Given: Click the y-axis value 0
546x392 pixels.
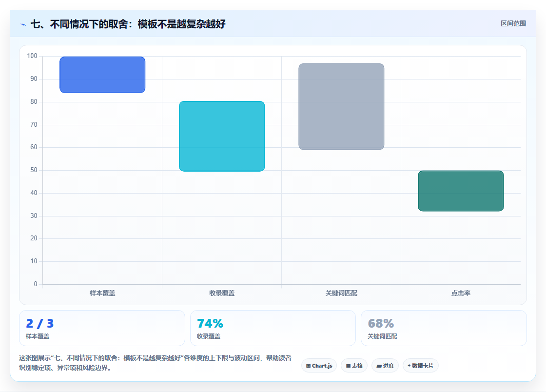Looking at the screenshot, I should [x=36, y=284].
